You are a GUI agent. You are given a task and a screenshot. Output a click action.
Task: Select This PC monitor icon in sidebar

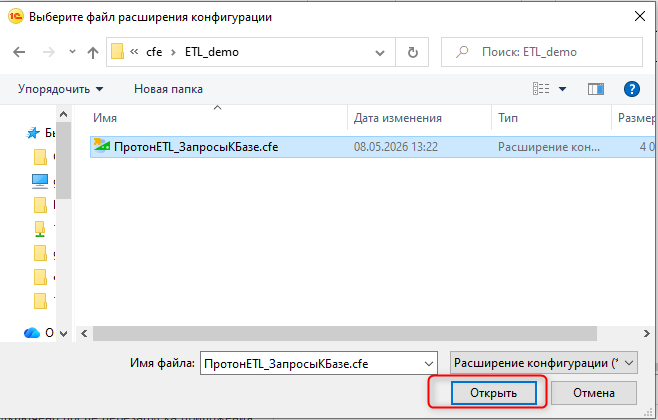[40, 181]
